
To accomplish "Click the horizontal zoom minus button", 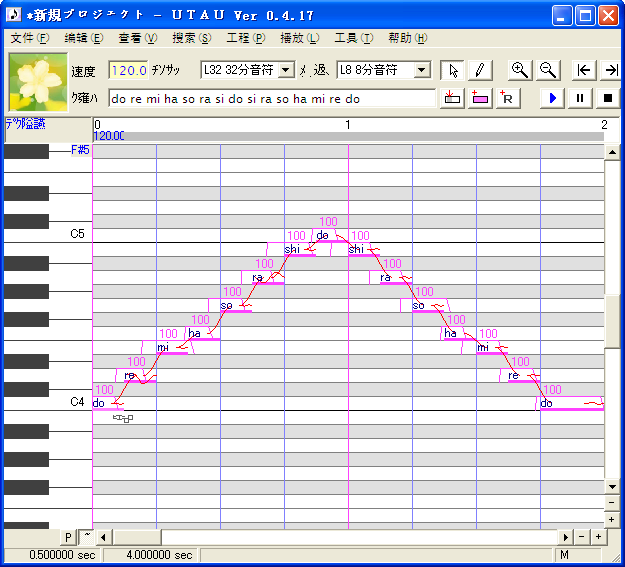I will [x=582, y=537].
